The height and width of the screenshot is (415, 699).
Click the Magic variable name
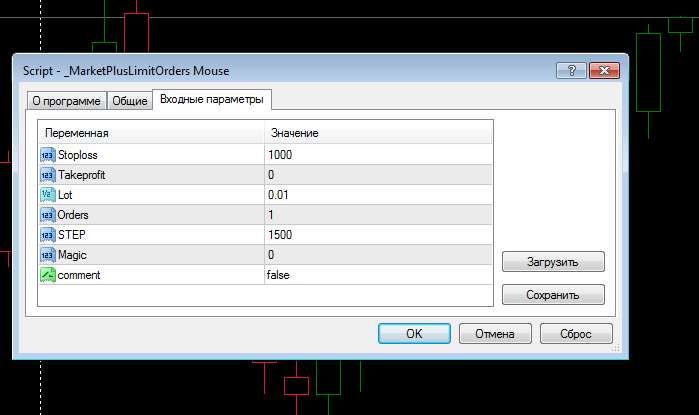click(x=72, y=255)
